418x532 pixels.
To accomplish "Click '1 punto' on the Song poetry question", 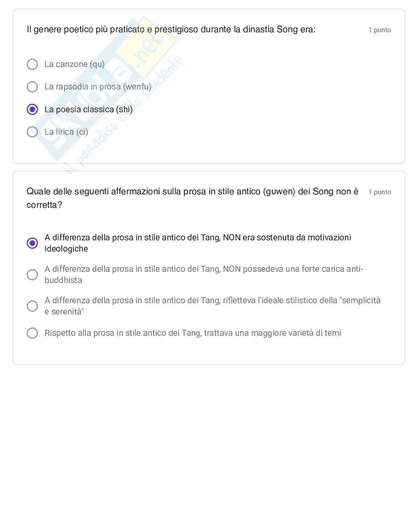I will (x=379, y=30).
